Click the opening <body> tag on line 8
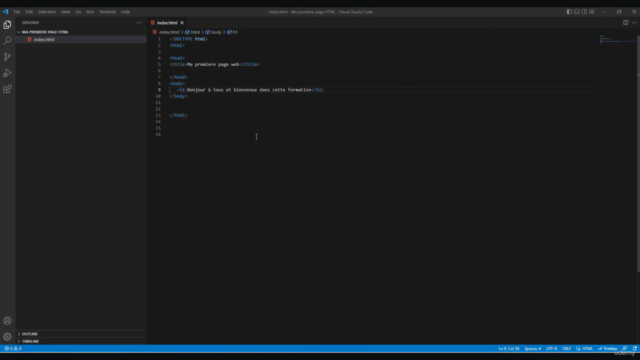Image resolution: width=640 pixels, height=360 pixels. pyautogui.click(x=177, y=84)
